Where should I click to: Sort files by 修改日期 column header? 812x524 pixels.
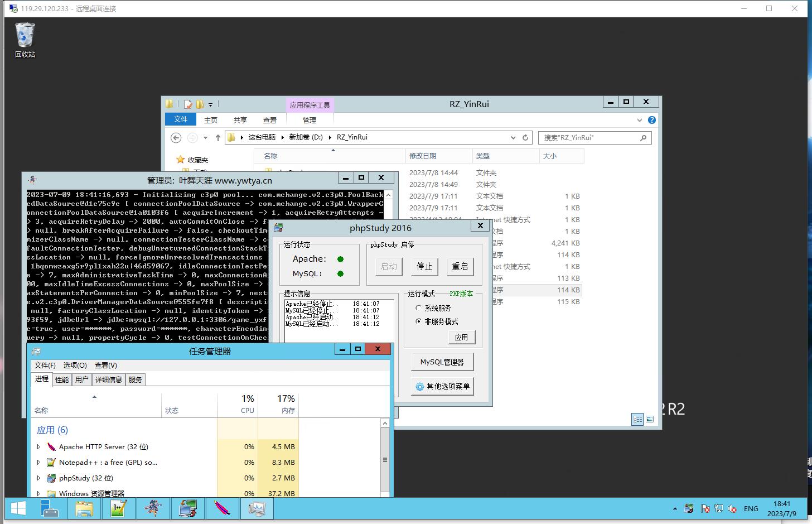pos(439,156)
